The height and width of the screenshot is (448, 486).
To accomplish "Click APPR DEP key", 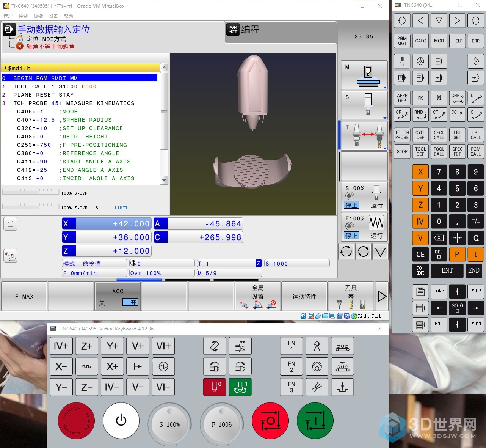I will point(402,98).
